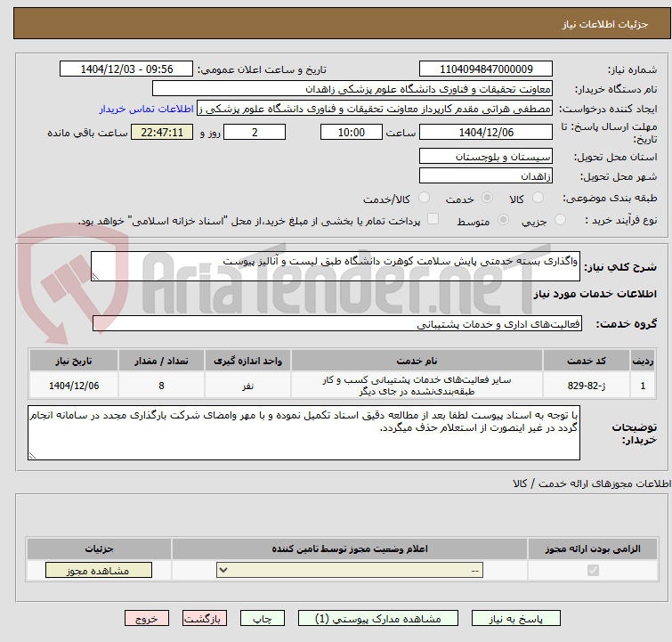Viewport: 672px width, 642px height.
Task: Click service code cell ژ-82-829
Action: coord(586,386)
